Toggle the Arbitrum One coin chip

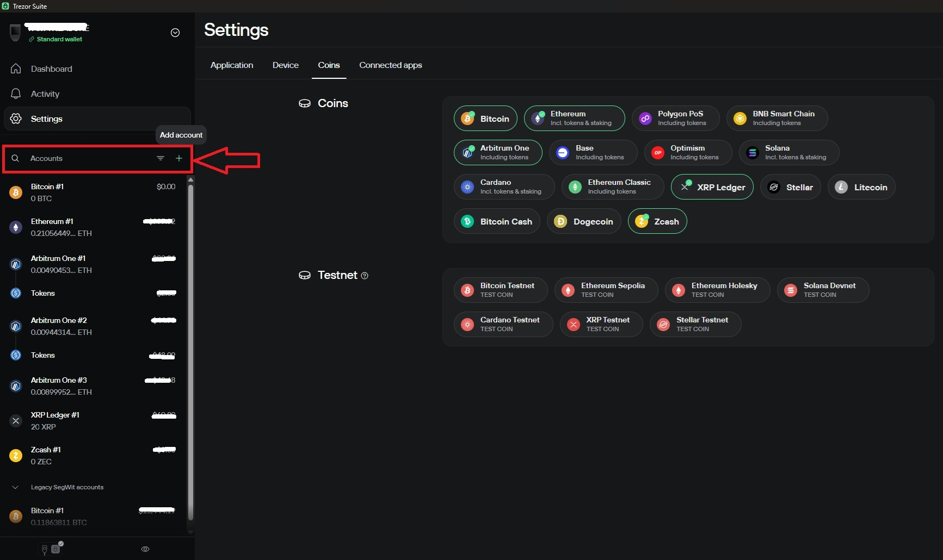[498, 153]
